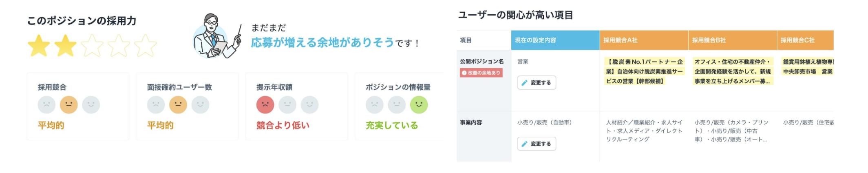Image resolution: width=868 pixels, height=173 pixels.
Task: Open the highlighted 採用競合B社 position title
Action: (733, 71)
